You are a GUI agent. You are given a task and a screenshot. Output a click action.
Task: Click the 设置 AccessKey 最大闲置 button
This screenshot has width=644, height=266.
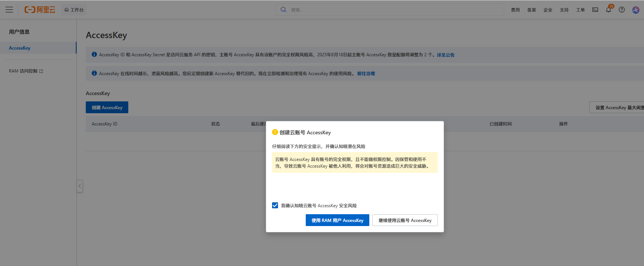coord(617,107)
